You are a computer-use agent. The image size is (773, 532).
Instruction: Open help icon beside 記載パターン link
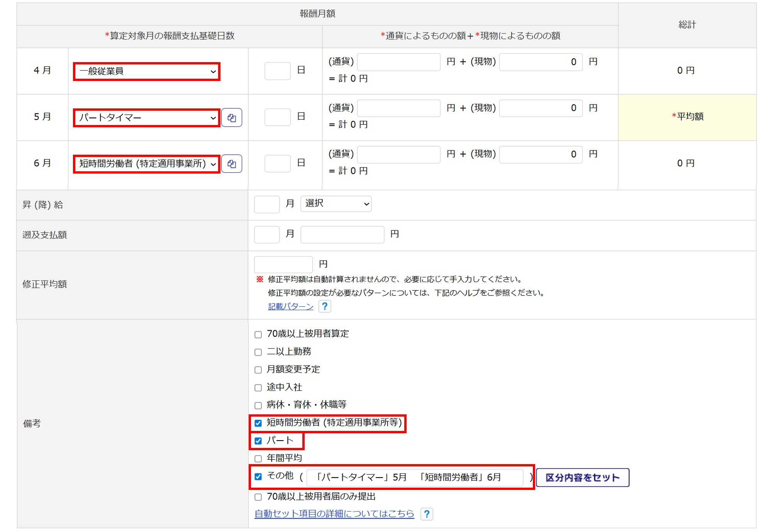325,306
